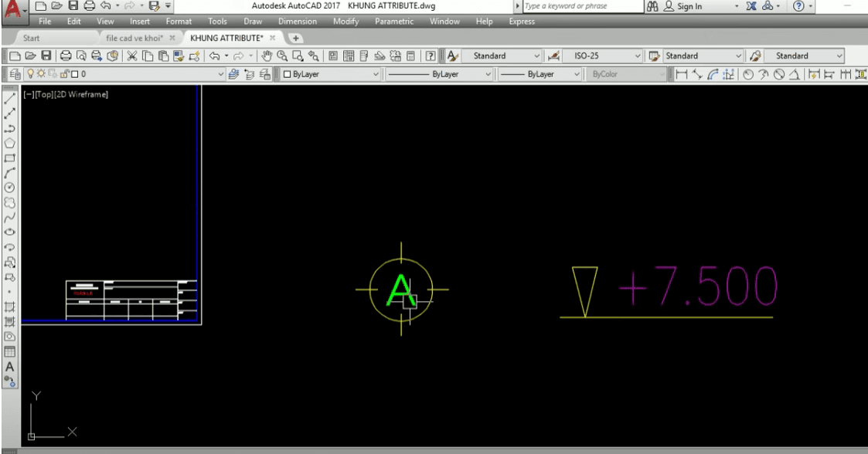
Task: Open the Layer Properties Manager icon
Action: (15, 74)
